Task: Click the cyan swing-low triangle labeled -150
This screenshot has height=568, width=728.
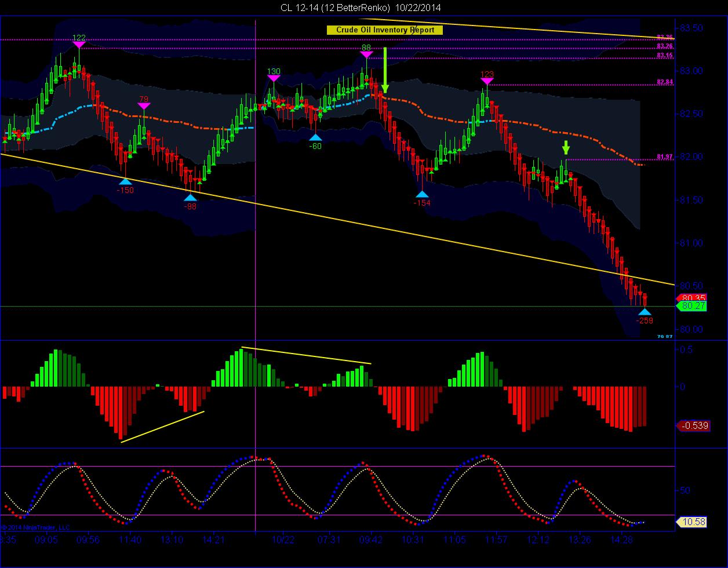Action: tap(125, 182)
